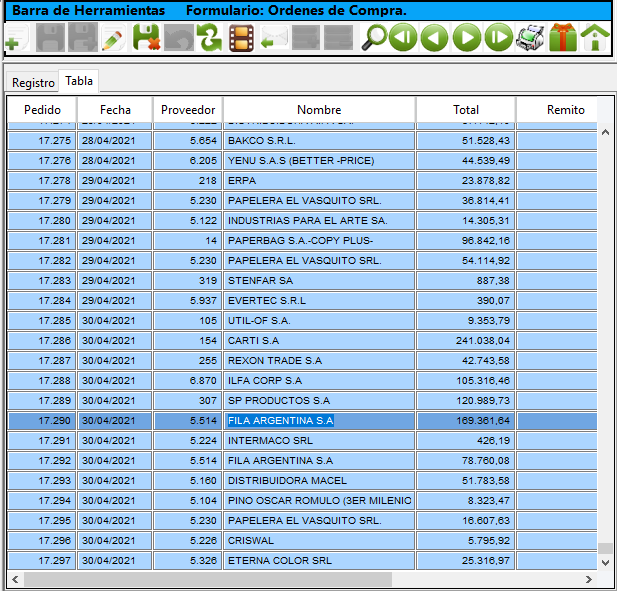Click total cell 16.607,63
Viewport: 617px width, 591px height.
[x=466, y=521]
